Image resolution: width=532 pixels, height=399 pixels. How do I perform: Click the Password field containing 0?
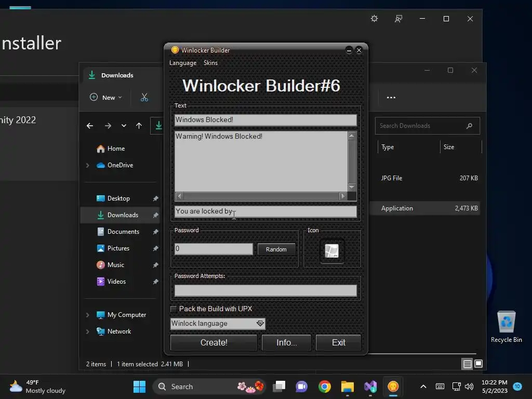click(x=214, y=249)
